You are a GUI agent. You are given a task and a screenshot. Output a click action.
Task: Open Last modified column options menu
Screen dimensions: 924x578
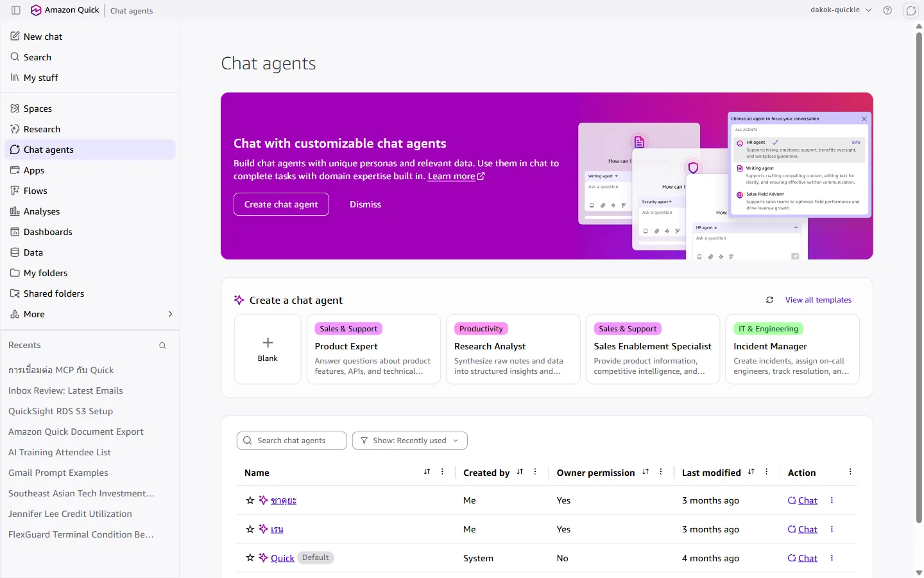pos(767,472)
